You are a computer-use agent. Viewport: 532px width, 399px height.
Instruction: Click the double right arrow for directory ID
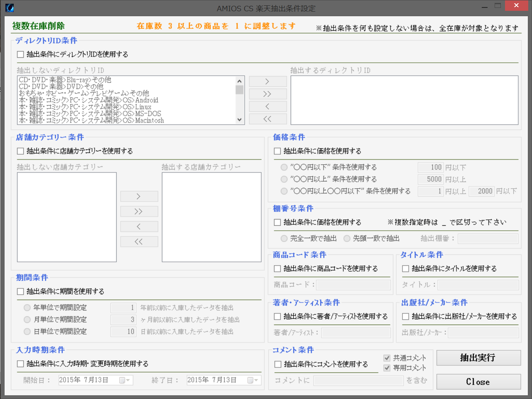pyautogui.click(x=268, y=94)
